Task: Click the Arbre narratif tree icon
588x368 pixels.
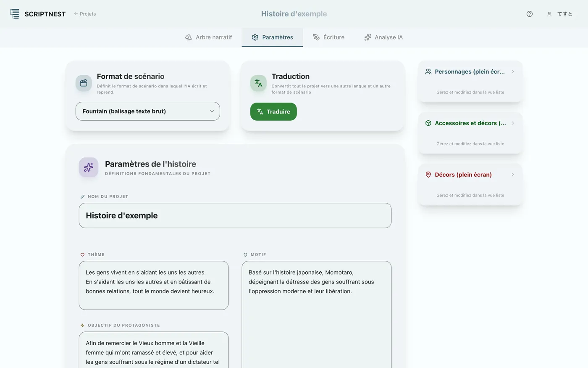Action: point(189,37)
